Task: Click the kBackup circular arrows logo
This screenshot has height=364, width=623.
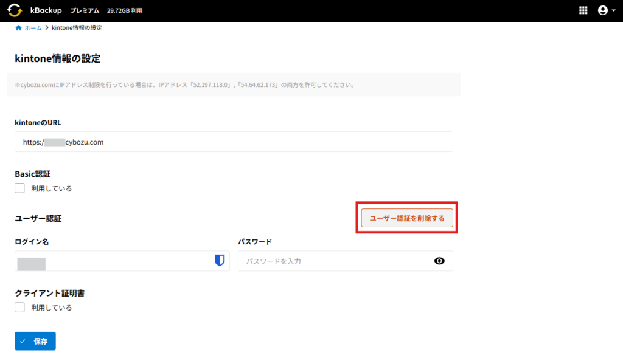Action: [15, 10]
